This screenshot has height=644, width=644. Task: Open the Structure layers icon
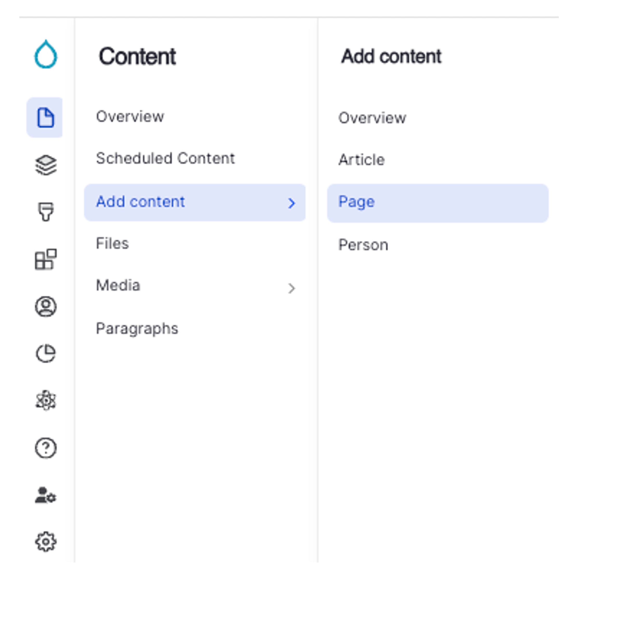(x=46, y=165)
